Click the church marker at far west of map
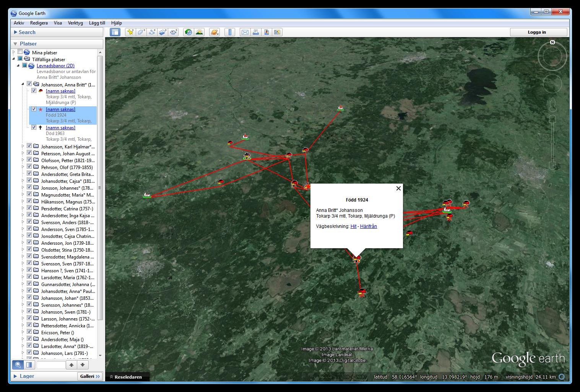This screenshot has height=392, width=580. pyautogui.click(x=146, y=195)
